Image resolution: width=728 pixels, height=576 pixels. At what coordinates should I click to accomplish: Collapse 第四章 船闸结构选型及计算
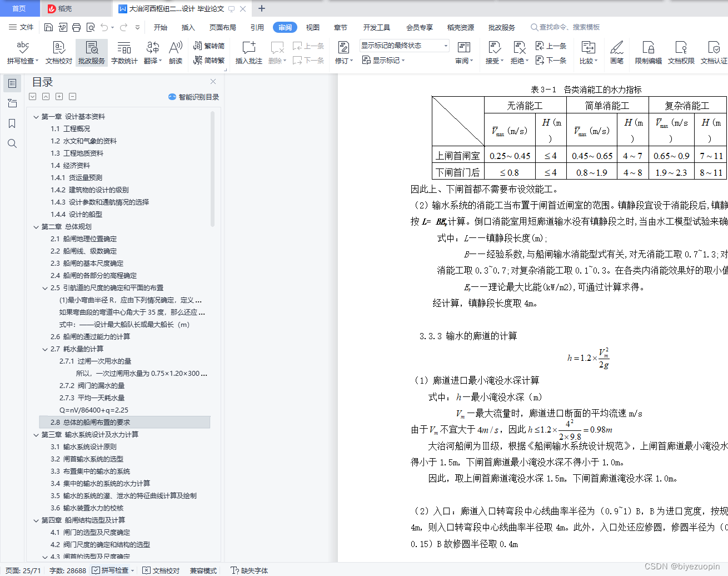(36, 520)
